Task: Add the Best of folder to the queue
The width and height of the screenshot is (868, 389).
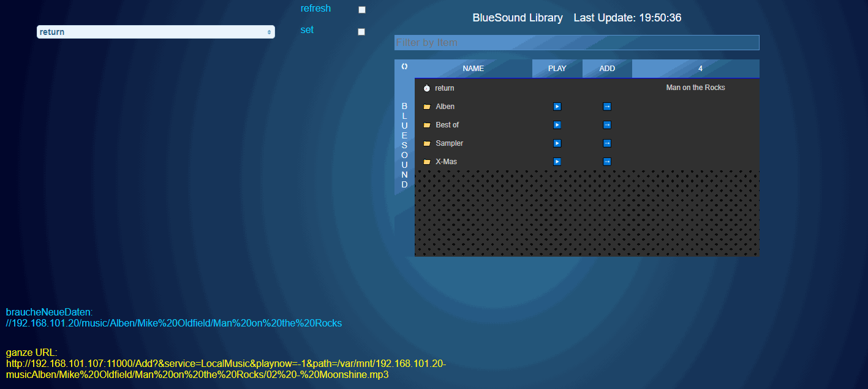Action: tap(607, 125)
